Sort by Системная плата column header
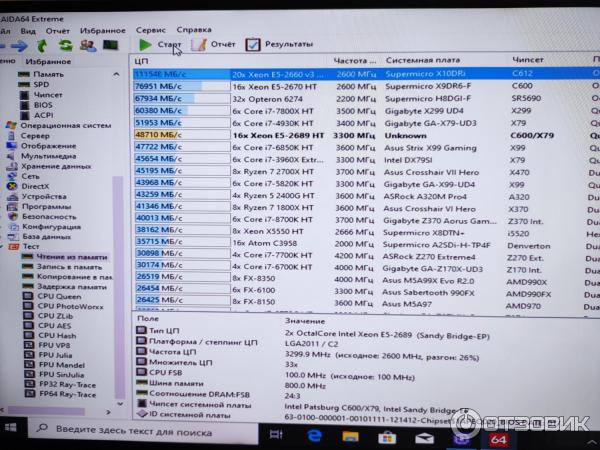This screenshot has height=450, width=600. tap(423, 60)
